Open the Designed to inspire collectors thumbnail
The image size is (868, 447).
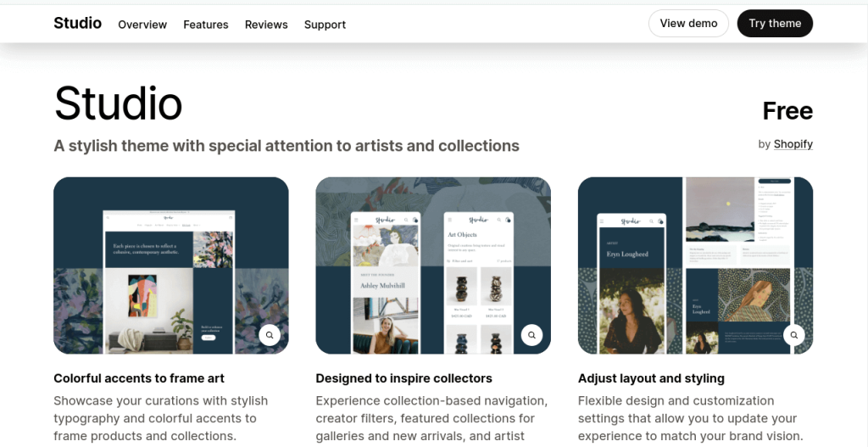(433, 265)
